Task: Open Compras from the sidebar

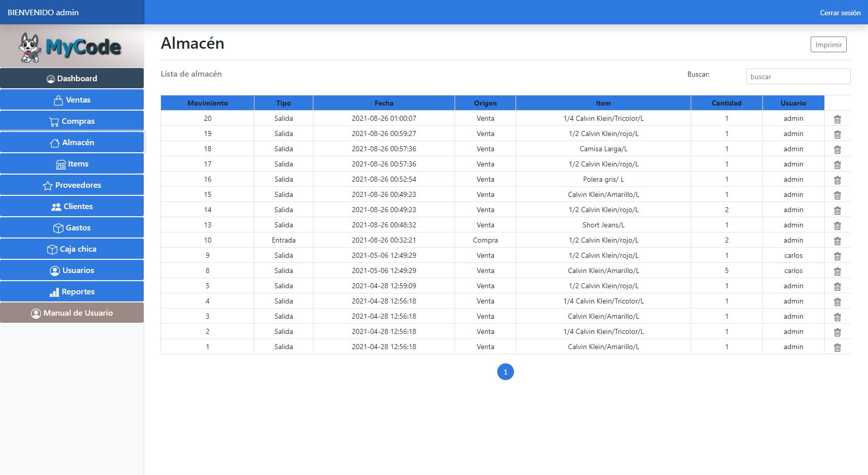Action: coord(72,121)
